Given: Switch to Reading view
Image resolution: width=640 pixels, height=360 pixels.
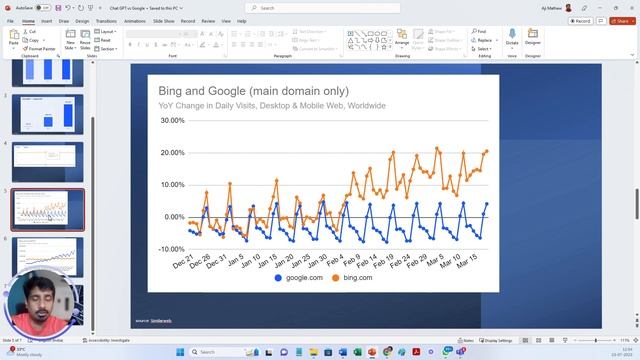Looking at the screenshot, I should point(552,340).
